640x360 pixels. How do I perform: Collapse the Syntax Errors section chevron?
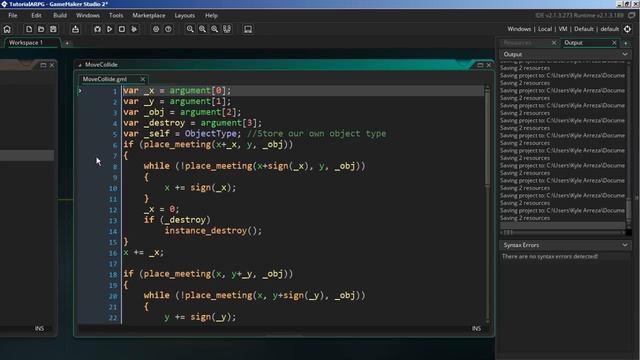tap(624, 245)
